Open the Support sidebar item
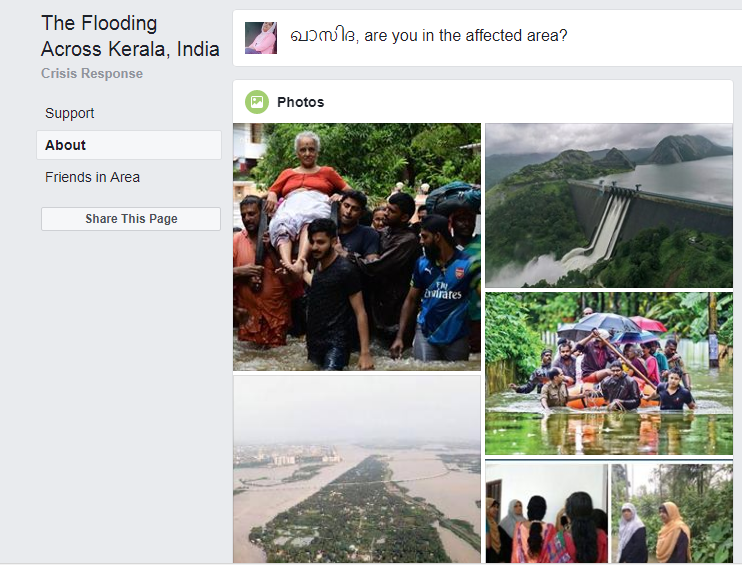 [x=70, y=113]
